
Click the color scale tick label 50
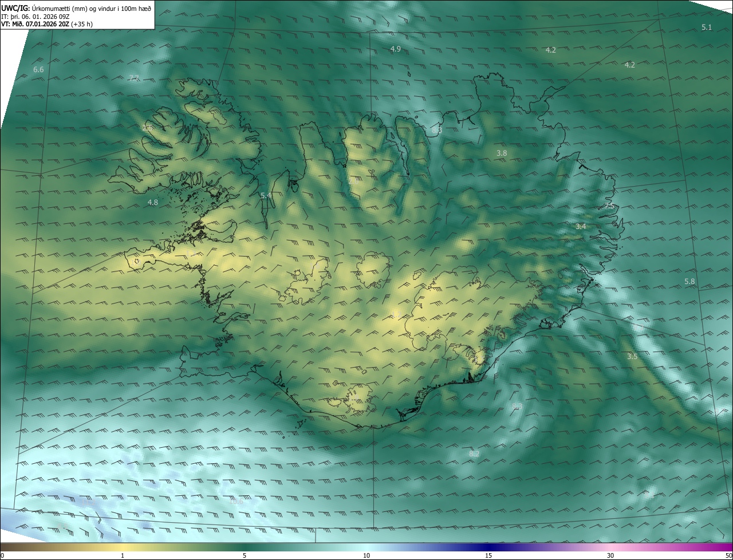[728, 556]
